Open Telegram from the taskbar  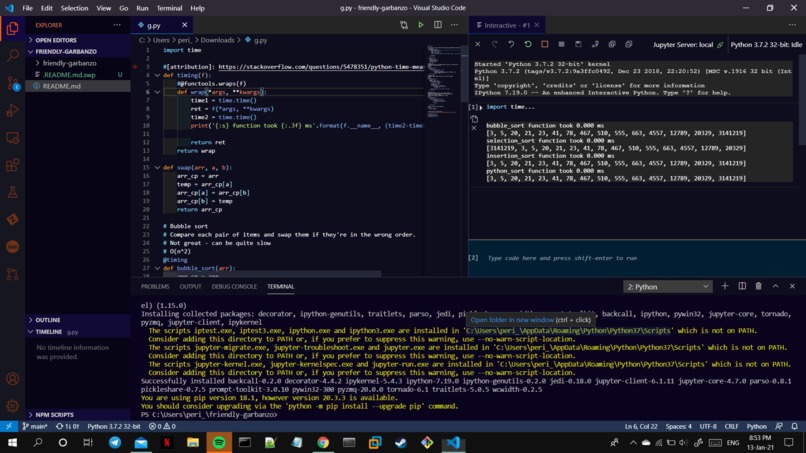(115, 443)
